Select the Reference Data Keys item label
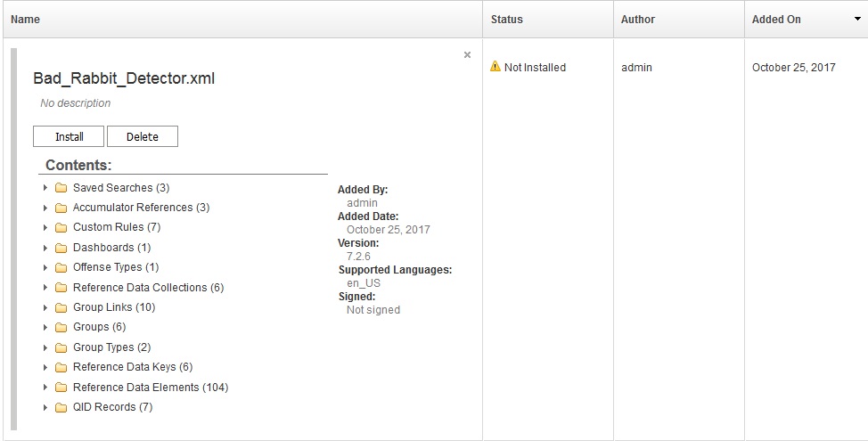Screen dimensions: 868x441 pyautogui.click(x=132, y=367)
